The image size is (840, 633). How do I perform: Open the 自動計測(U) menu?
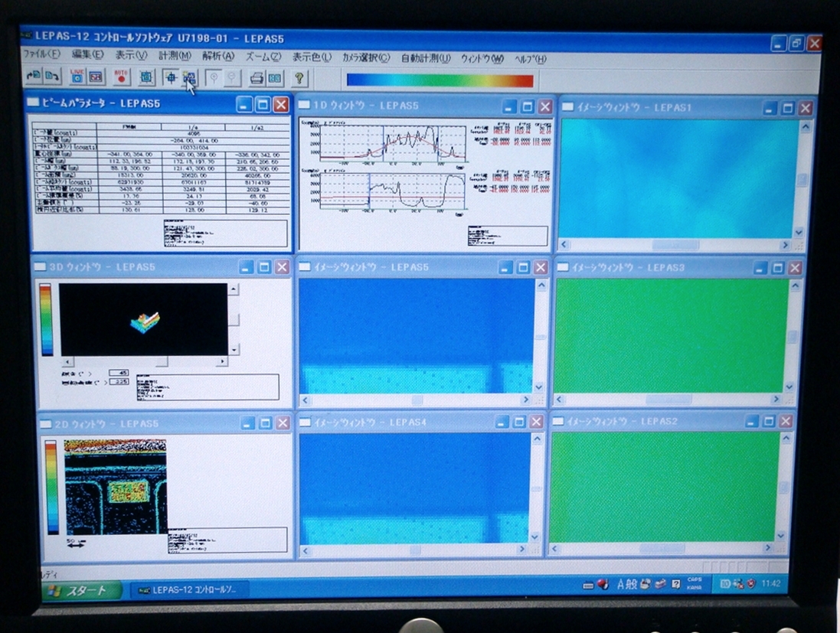[426, 58]
